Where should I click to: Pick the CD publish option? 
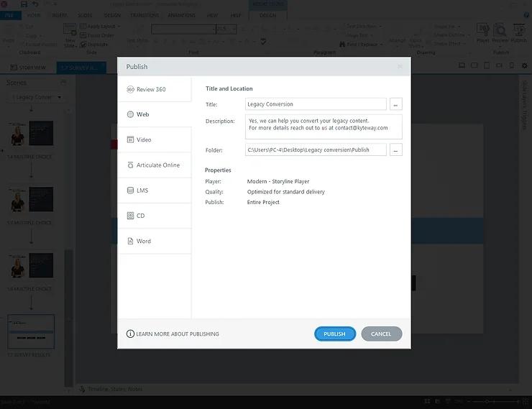tap(155, 216)
